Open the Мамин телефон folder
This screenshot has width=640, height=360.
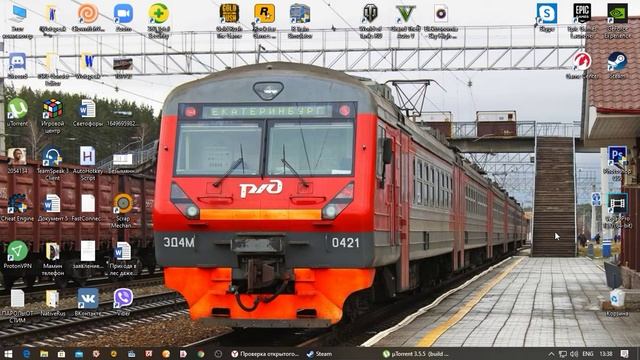tap(52, 251)
